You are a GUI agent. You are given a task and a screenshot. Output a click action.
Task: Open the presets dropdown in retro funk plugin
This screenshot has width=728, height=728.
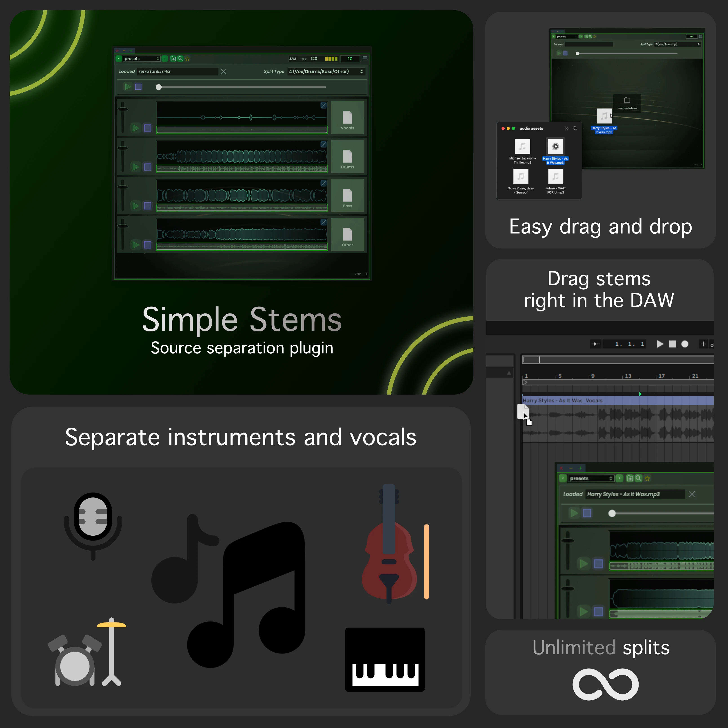tap(142, 59)
